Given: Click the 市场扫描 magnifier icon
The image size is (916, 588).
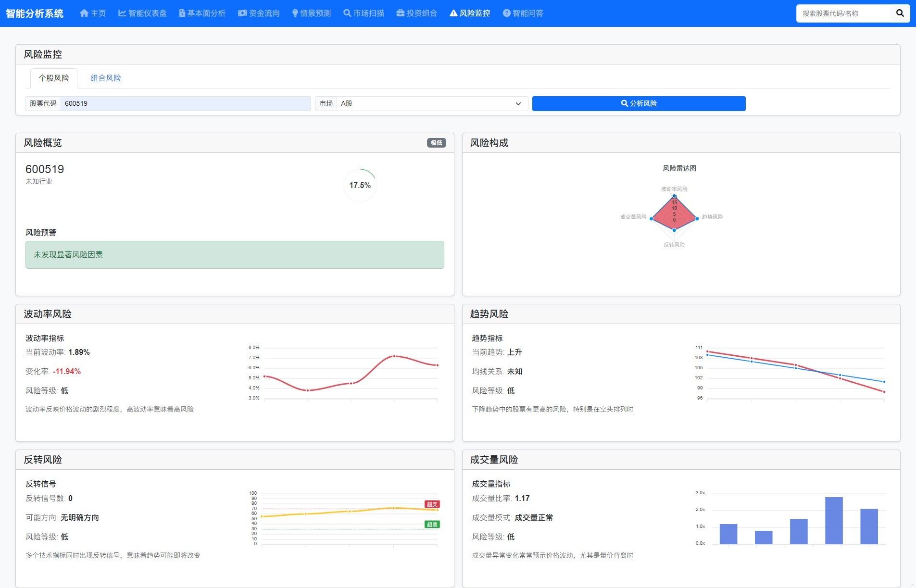Looking at the screenshot, I should tap(347, 13).
